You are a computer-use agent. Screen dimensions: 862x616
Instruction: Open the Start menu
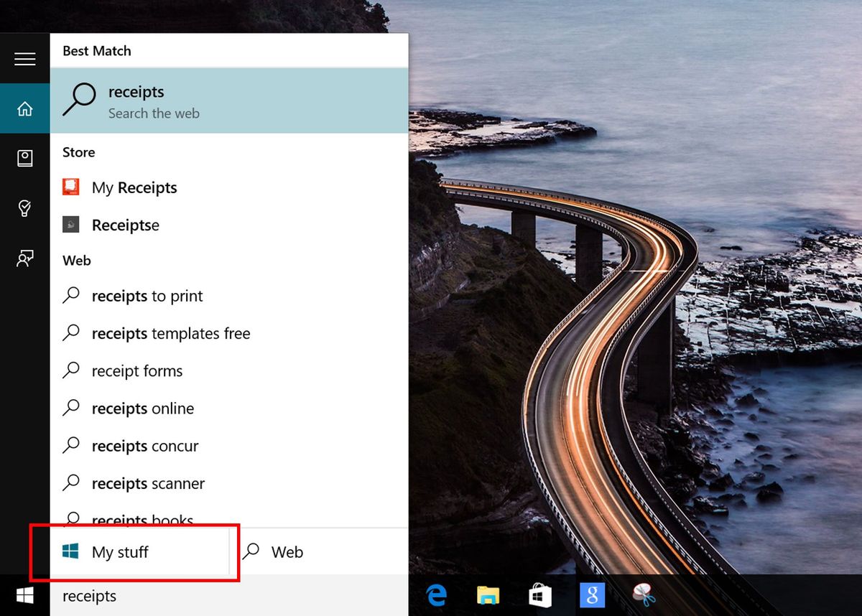point(24,595)
